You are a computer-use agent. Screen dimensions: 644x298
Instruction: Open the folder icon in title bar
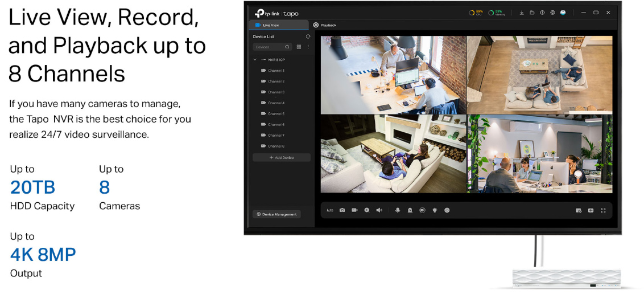pyautogui.click(x=532, y=13)
